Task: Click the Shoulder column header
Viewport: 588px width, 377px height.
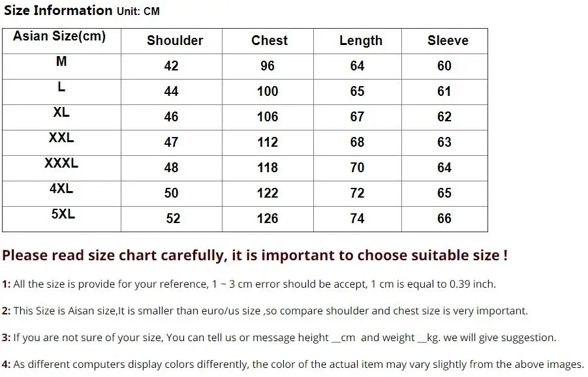Action: 175,40
